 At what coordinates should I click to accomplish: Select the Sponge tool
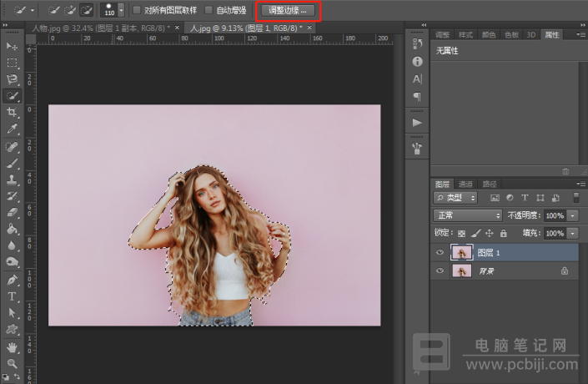point(12,261)
